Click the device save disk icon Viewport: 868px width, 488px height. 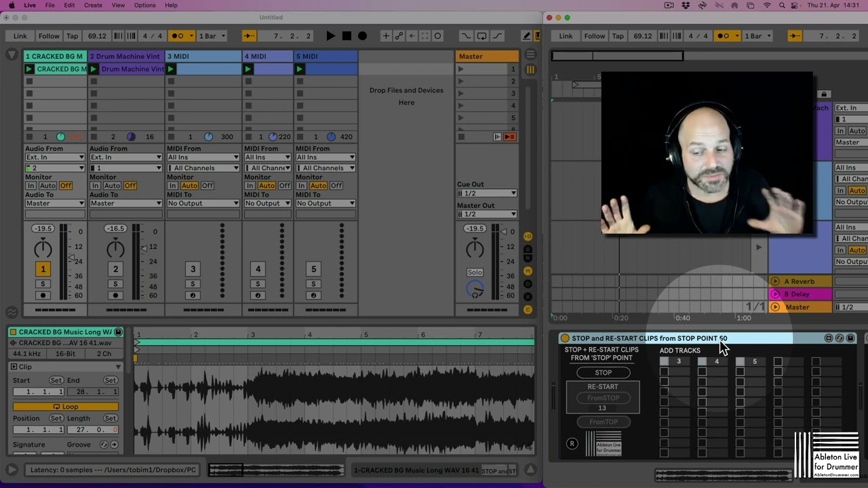tap(850, 338)
